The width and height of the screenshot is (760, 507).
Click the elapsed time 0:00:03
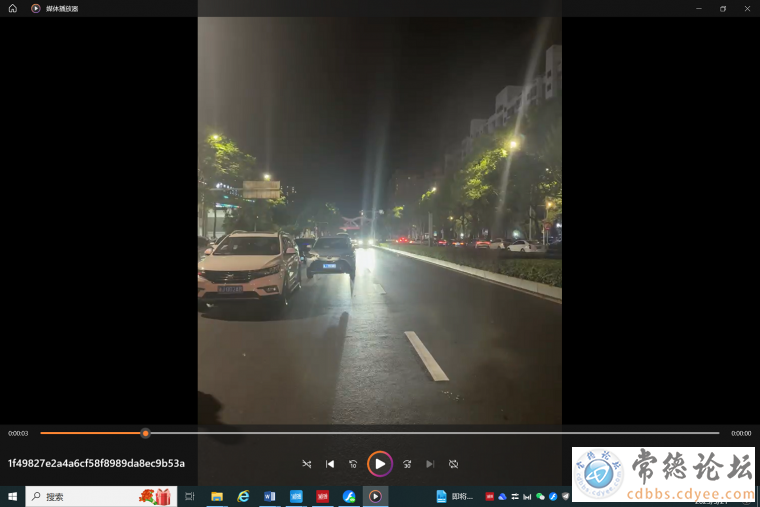tap(18, 433)
